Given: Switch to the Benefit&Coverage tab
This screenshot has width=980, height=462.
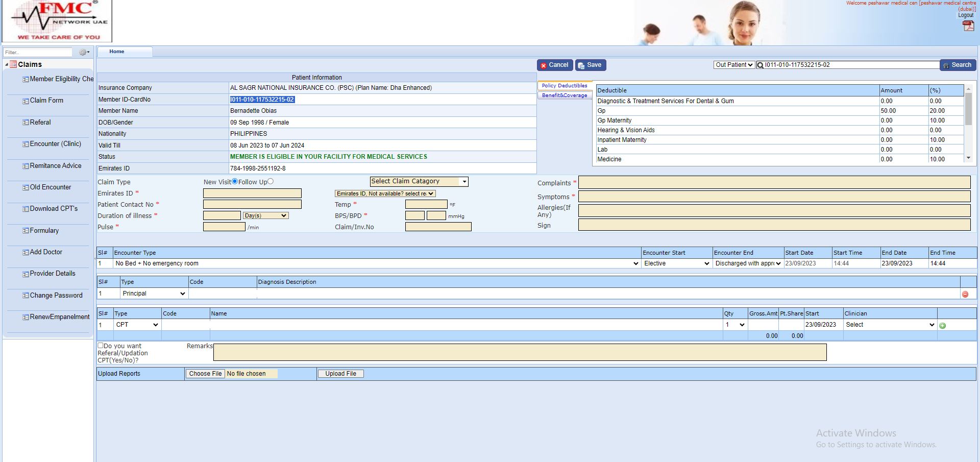Looking at the screenshot, I should point(564,95).
